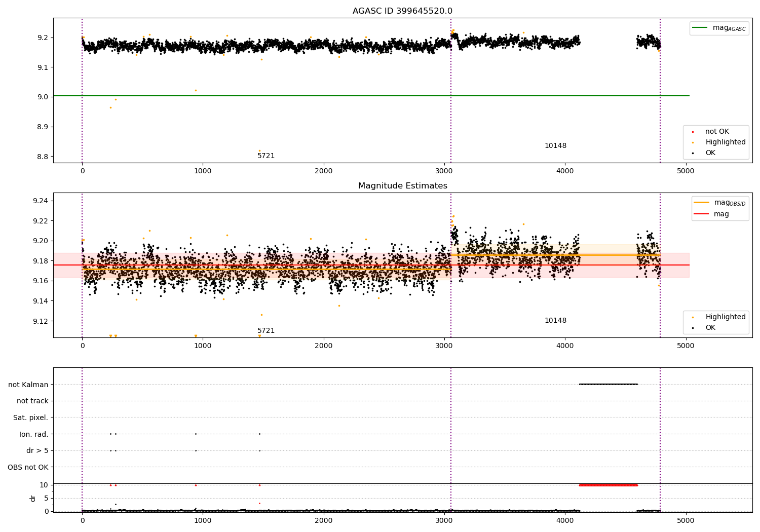Click the 'not track' axis label
The width and height of the screenshot is (760, 532).
pos(32,401)
